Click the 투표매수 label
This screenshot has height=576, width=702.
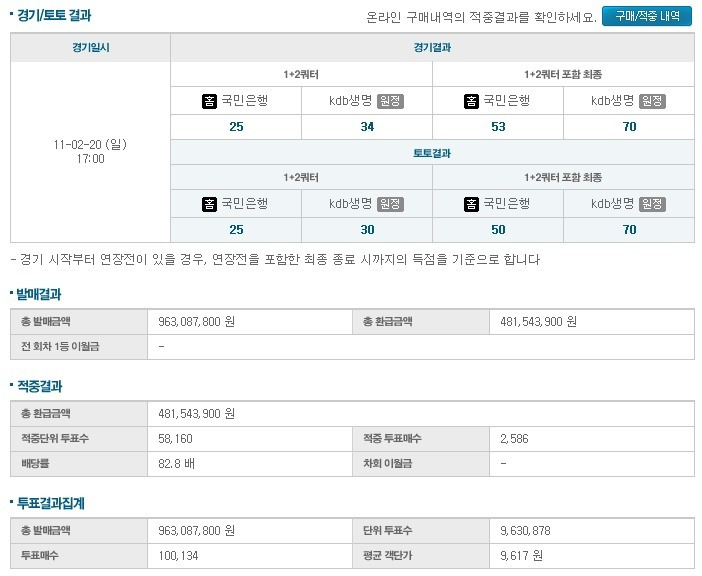pos(39,556)
